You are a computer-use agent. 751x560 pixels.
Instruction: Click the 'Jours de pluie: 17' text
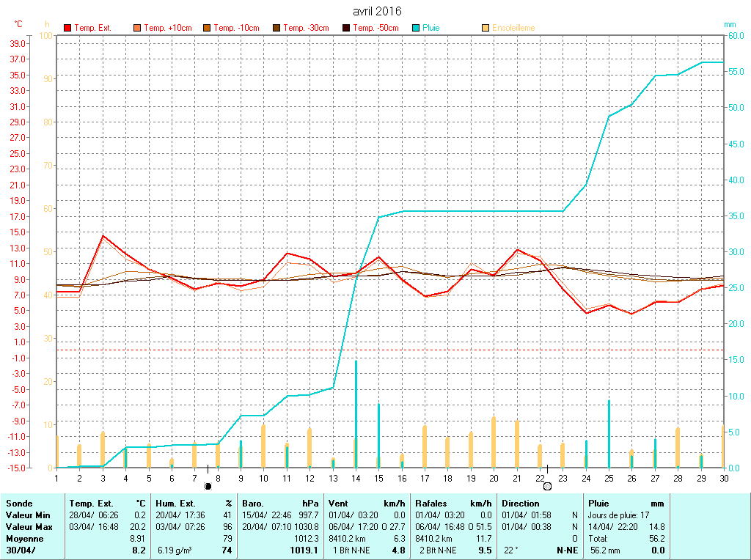click(x=619, y=515)
